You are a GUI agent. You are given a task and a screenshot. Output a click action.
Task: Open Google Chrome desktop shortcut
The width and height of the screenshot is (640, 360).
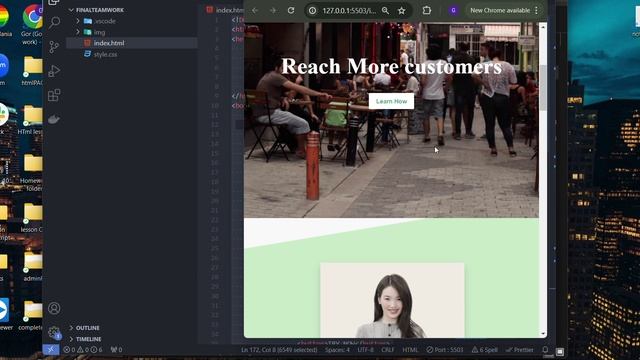pos(32,24)
